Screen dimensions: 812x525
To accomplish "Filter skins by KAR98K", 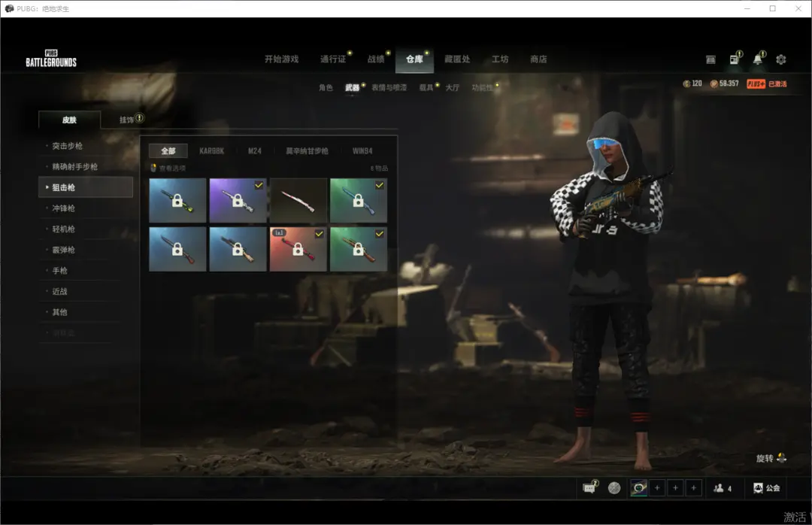I will click(212, 151).
